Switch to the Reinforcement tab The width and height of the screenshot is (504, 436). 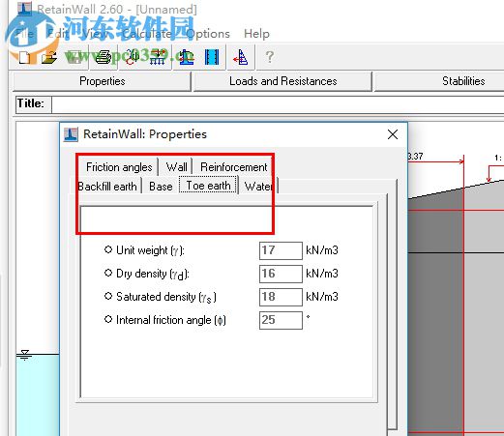pos(233,167)
